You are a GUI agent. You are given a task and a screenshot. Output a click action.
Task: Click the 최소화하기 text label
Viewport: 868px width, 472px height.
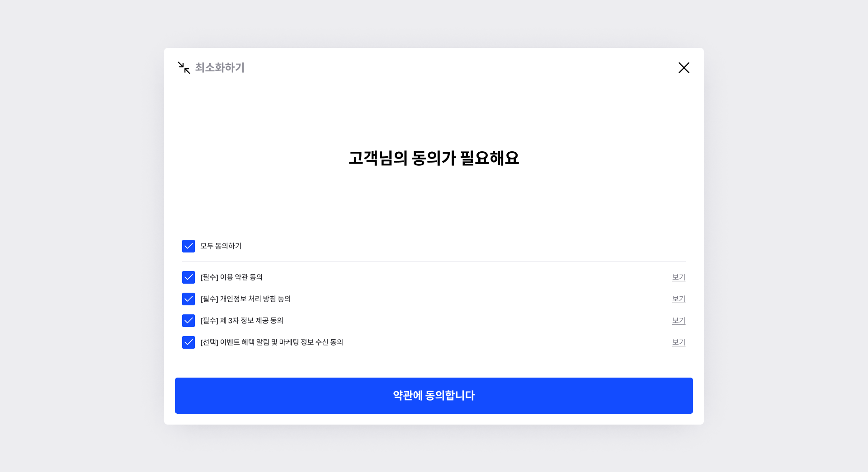pos(220,68)
